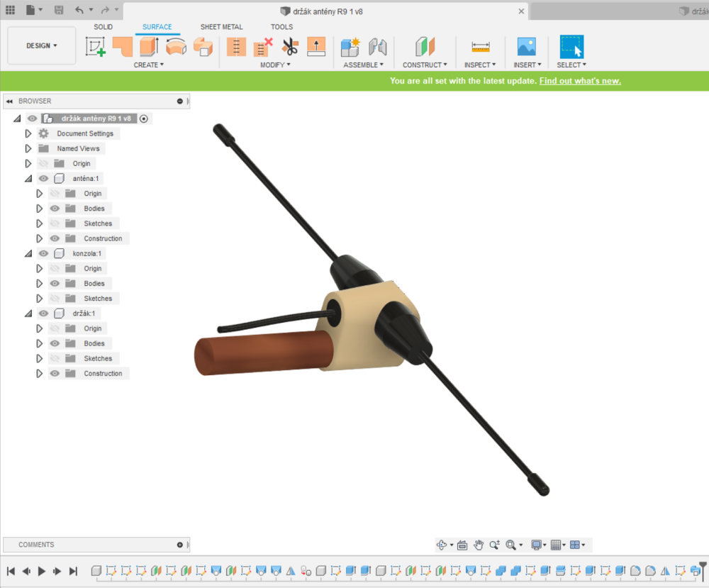
Task: Open the MODIFY menu
Action: pos(275,65)
